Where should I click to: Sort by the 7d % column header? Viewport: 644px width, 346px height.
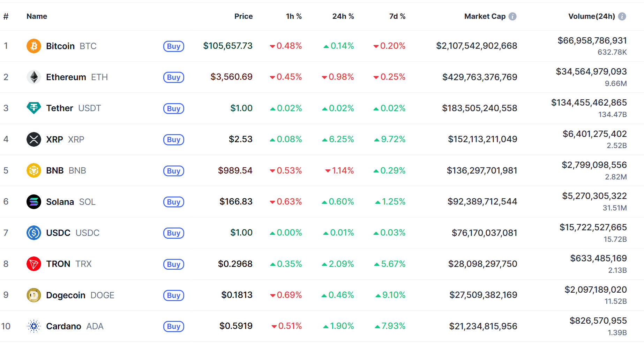397,16
